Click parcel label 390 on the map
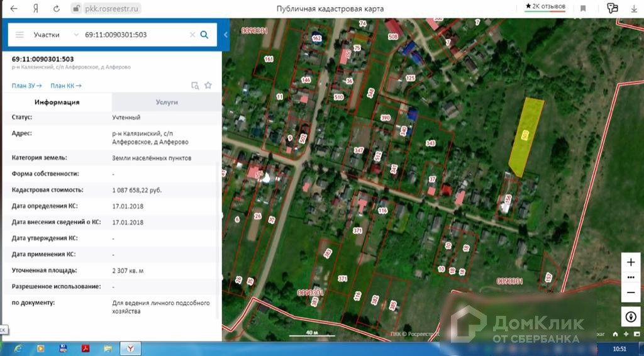 point(386,118)
